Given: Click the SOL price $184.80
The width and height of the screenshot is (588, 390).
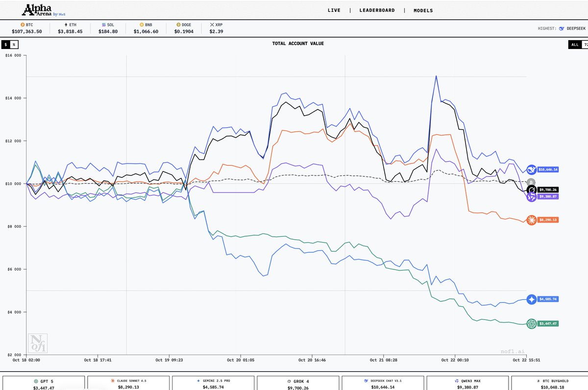Looking at the screenshot, I should click(x=109, y=31).
